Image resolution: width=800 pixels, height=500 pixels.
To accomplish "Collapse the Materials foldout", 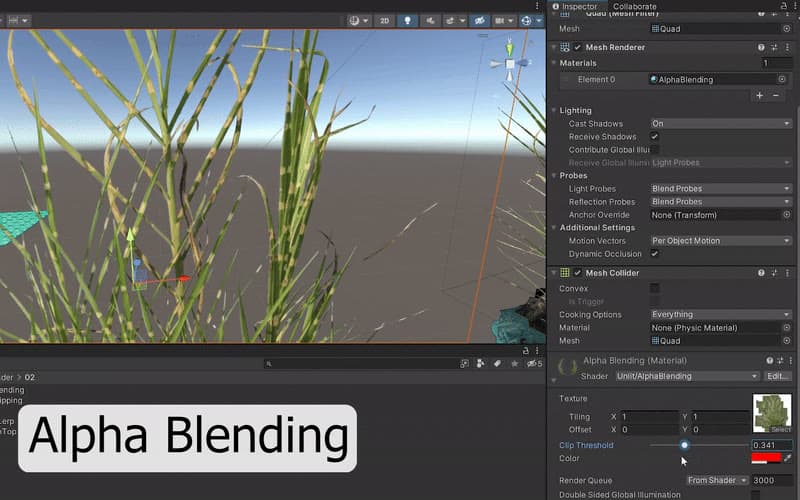I will [x=554, y=63].
